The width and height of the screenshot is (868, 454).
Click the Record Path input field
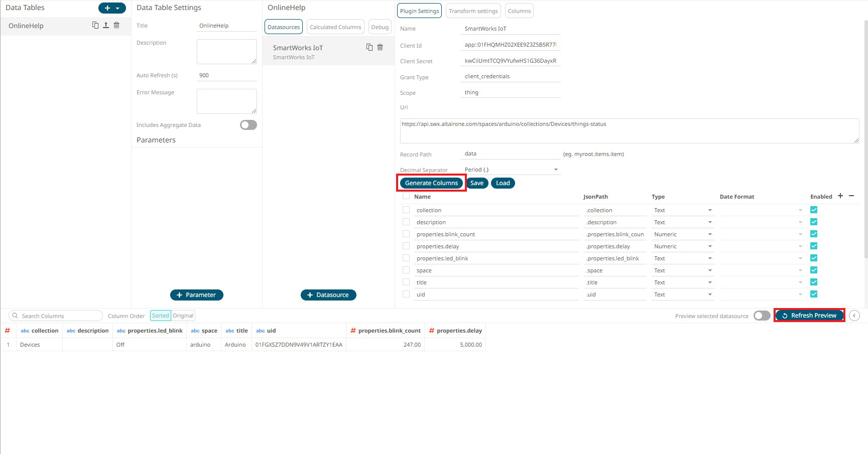coord(510,154)
